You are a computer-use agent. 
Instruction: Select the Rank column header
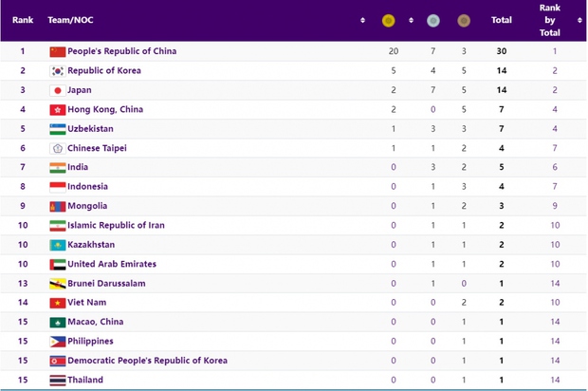point(23,20)
